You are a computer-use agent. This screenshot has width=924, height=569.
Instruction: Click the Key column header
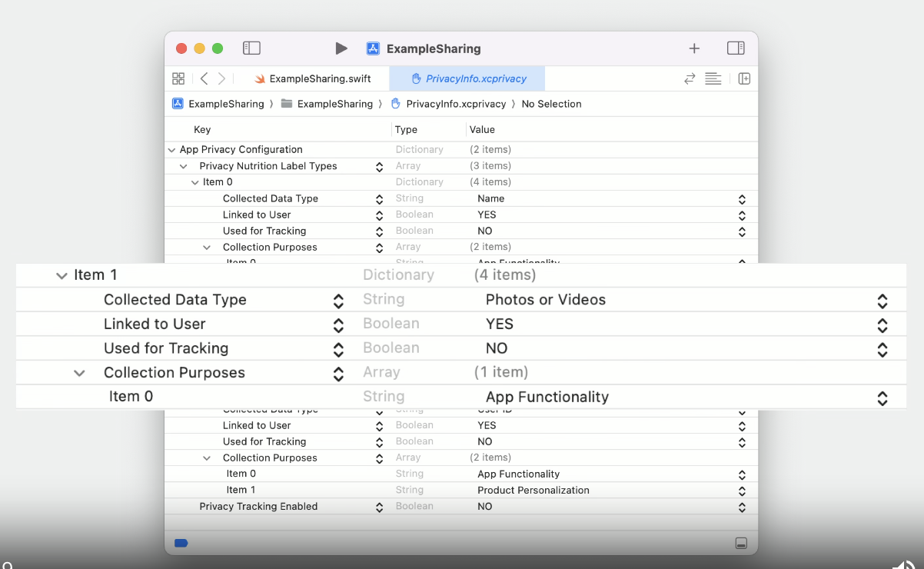(x=202, y=129)
